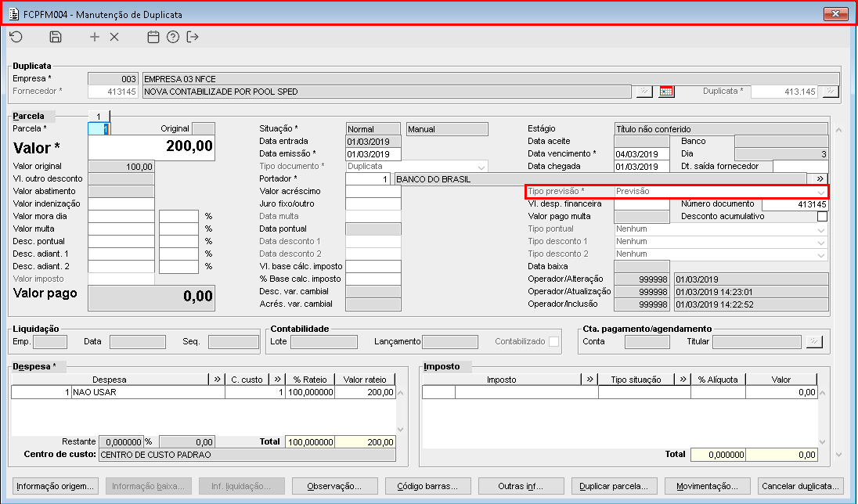The width and height of the screenshot is (858, 504).
Task: Click the Parcela number input field
Action: 99,128
